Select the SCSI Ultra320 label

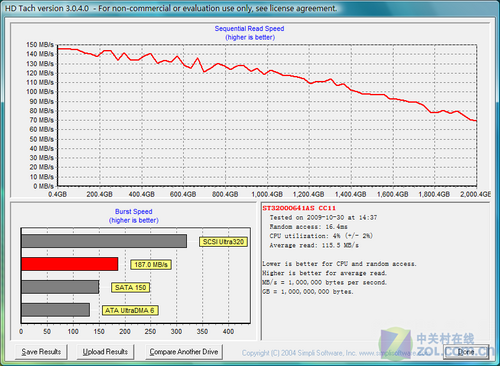[223, 242]
